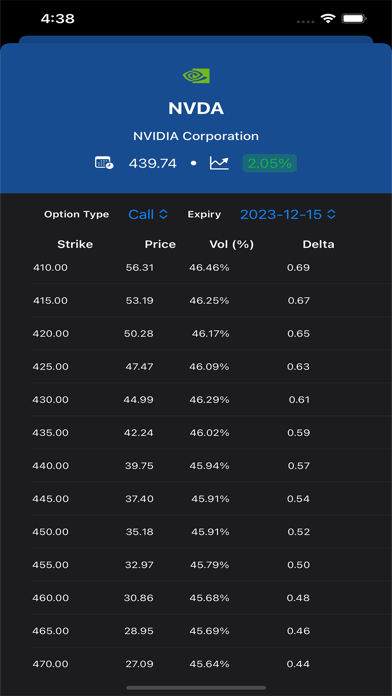
Task: Tap the 45.69% volatility value
Action: click(x=210, y=631)
